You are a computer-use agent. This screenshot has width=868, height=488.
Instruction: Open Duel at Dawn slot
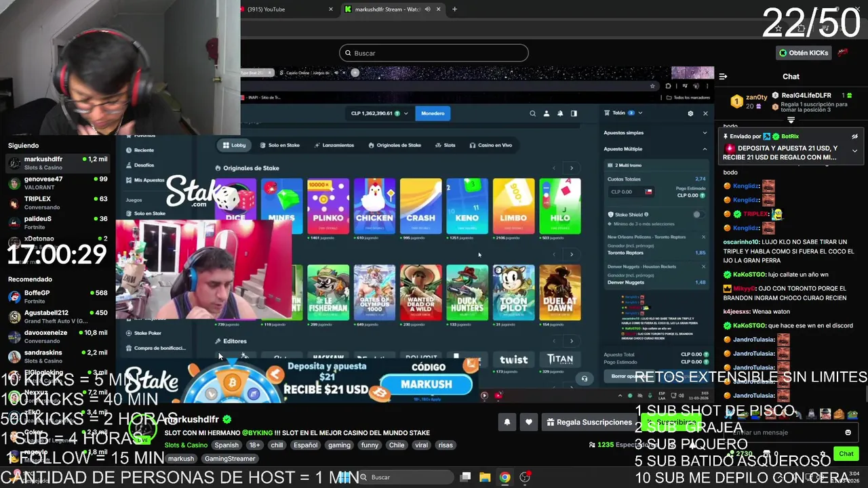559,292
